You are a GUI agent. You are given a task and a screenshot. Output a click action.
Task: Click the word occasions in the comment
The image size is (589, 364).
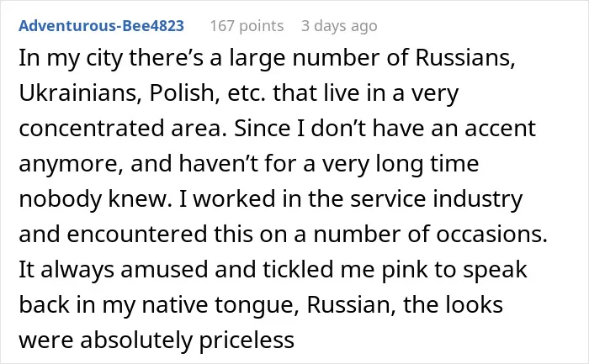(491, 235)
